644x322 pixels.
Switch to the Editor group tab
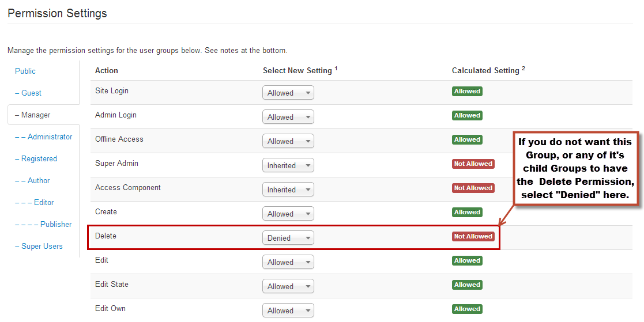click(34, 202)
